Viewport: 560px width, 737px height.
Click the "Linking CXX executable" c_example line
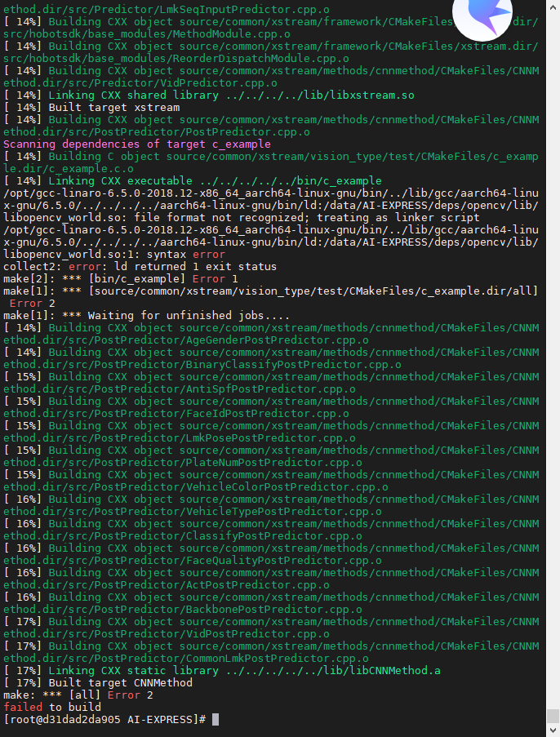coord(204,180)
